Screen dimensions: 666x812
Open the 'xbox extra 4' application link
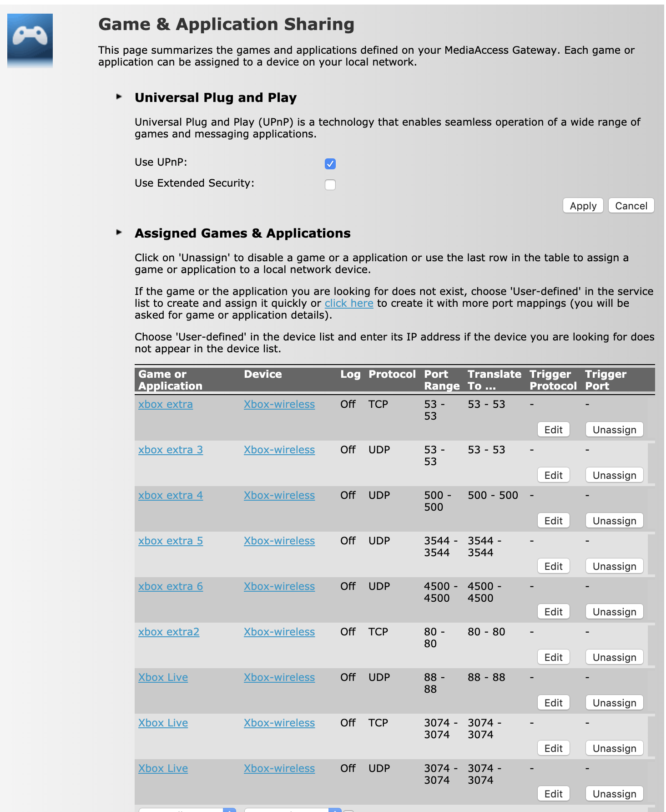pyautogui.click(x=171, y=495)
